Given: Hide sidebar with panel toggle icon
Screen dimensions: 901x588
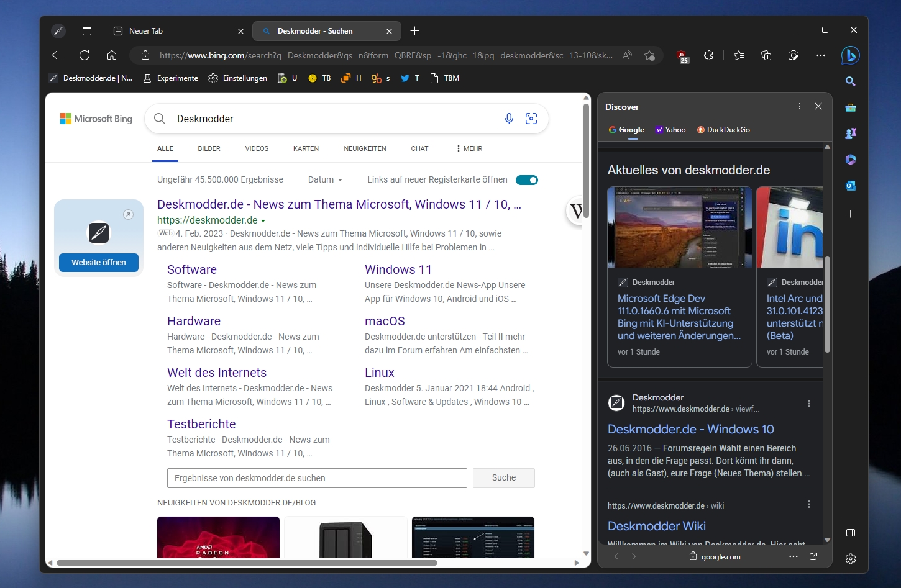Looking at the screenshot, I should [851, 533].
